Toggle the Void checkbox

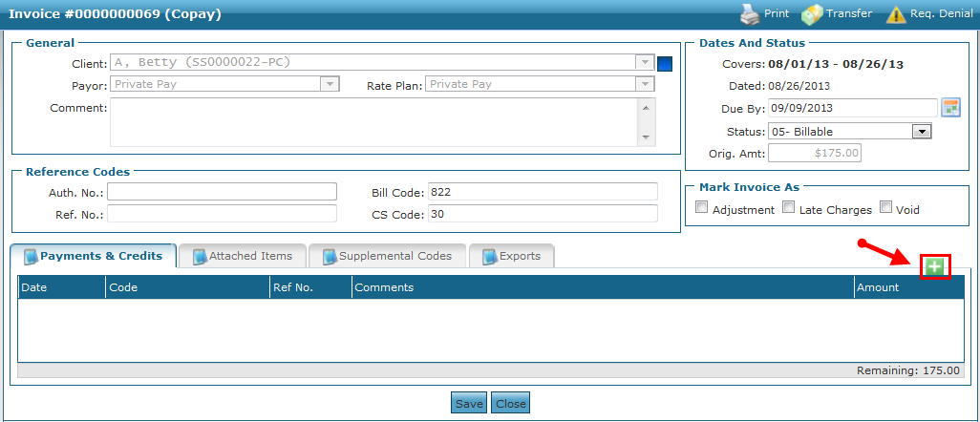pyautogui.click(x=885, y=208)
